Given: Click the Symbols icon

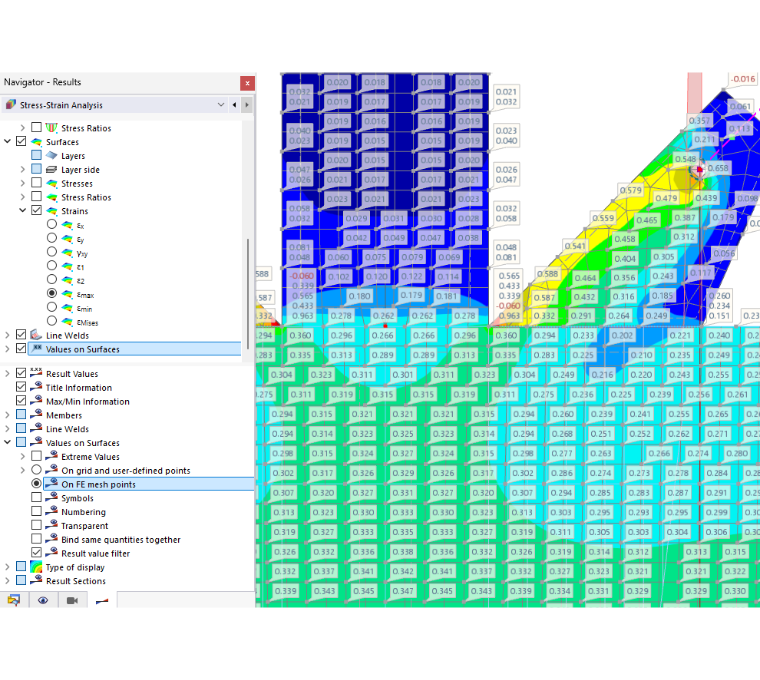Looking at the screenshot, I should [x=51, y=497].
